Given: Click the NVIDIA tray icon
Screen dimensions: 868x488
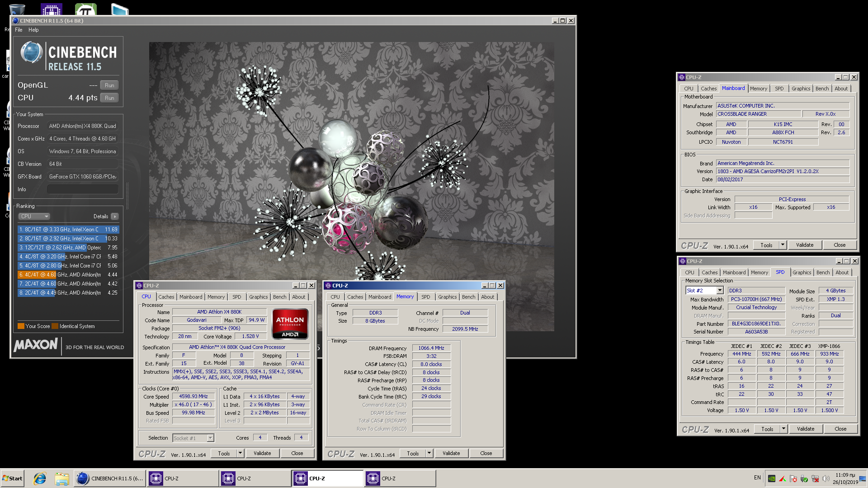Looking at the screenshot, I should pyautogui.click(x=772, y=479).
